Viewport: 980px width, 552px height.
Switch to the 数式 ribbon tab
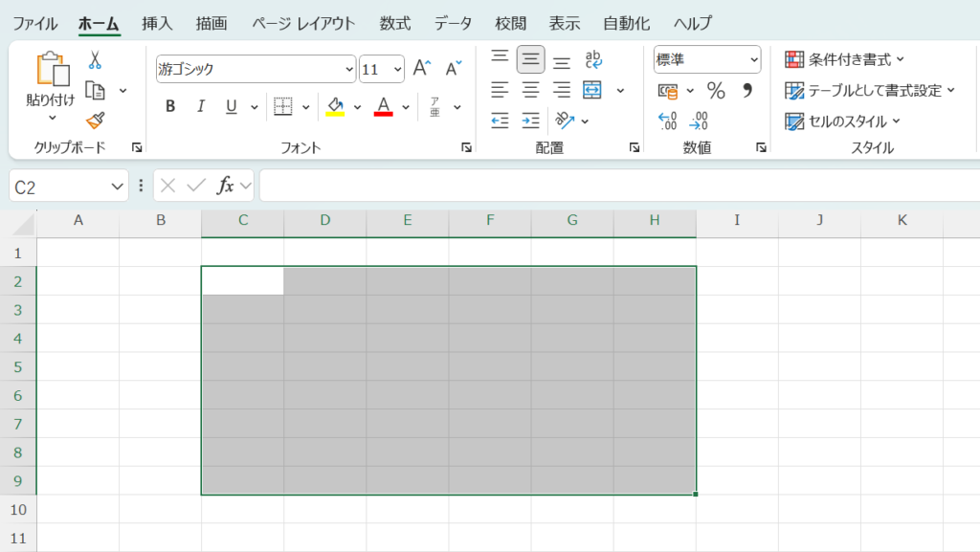tap(395, 23)
